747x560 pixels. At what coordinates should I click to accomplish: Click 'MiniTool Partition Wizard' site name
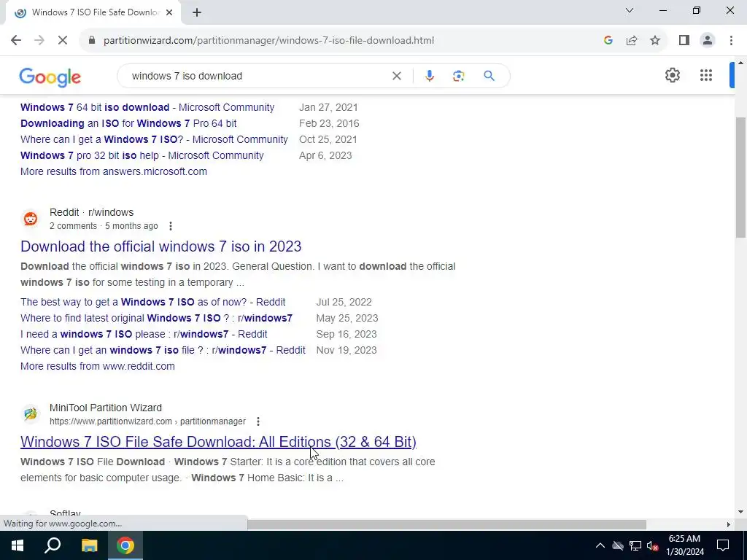[x=106, y=408]
